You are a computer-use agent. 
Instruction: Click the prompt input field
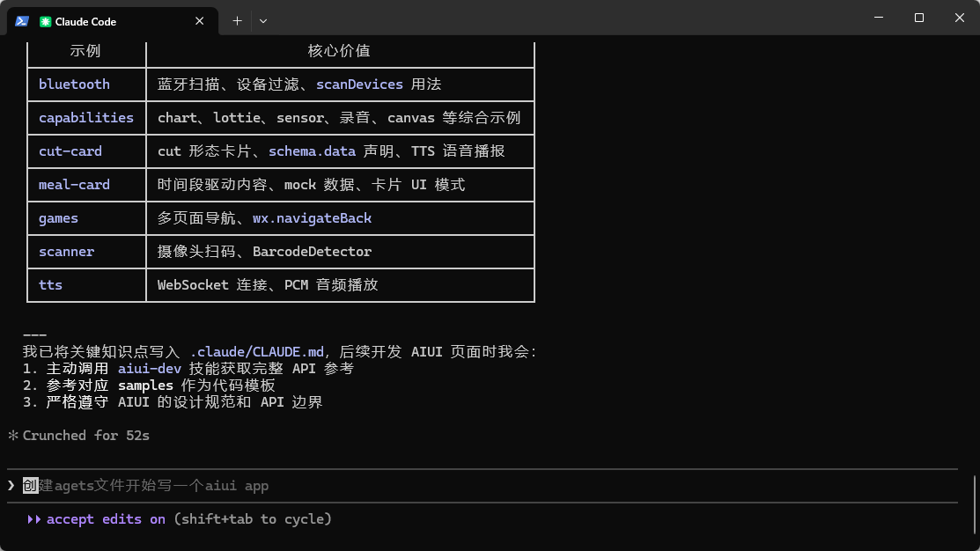(x=483, y=485)
